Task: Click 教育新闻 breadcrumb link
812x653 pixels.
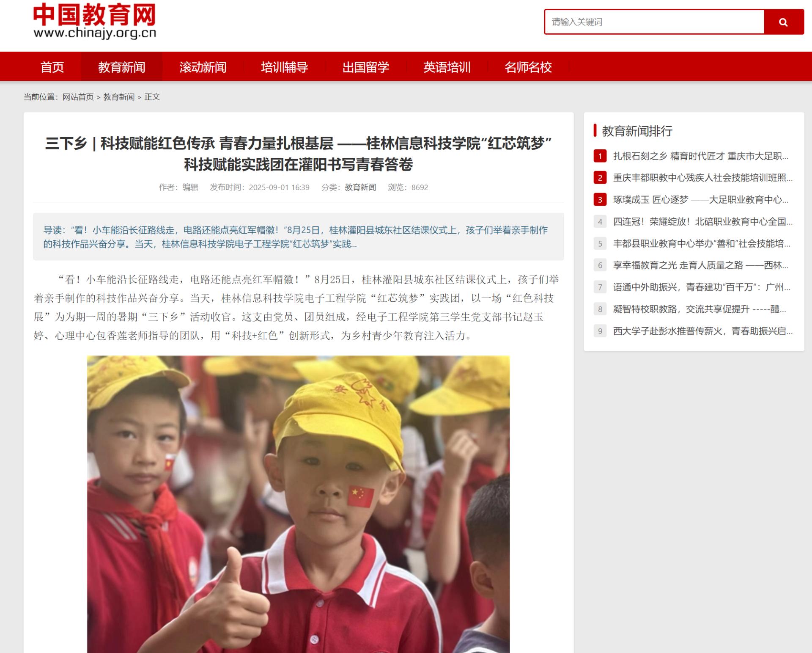Action: [119, 97]
